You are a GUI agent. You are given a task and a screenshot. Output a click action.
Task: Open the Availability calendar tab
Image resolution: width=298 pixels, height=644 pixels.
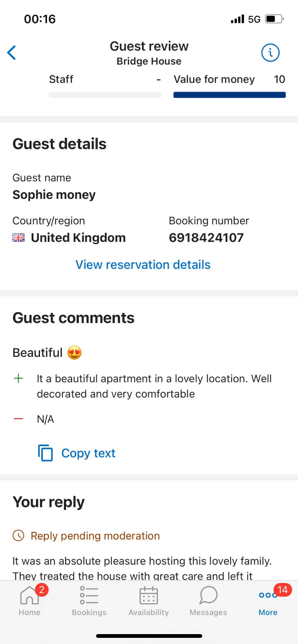(149, 600)
